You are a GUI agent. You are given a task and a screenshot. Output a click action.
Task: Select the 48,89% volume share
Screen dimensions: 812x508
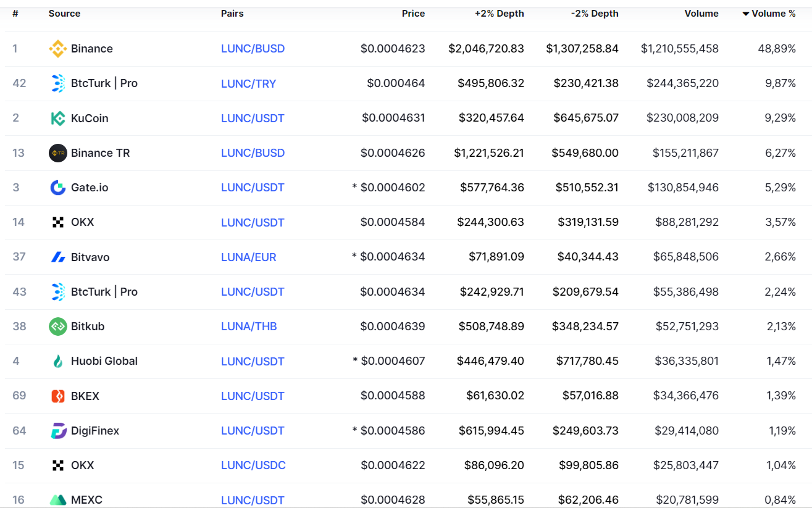pyautogui.click(x=777, y=49)
